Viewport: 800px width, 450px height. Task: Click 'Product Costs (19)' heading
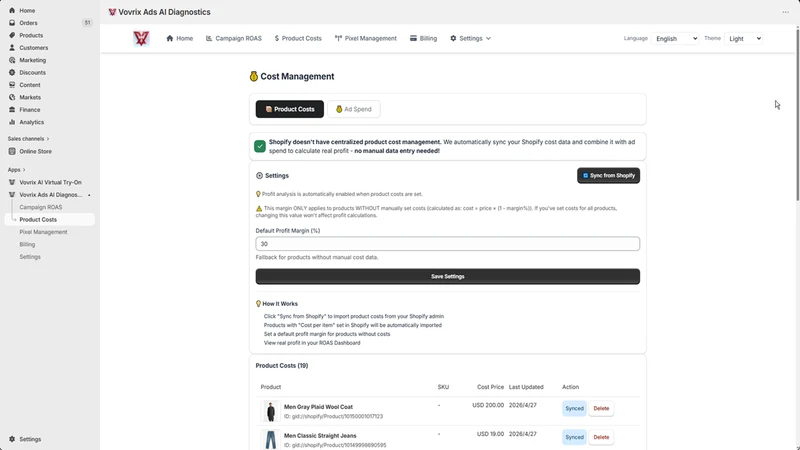tap(282, 366)
